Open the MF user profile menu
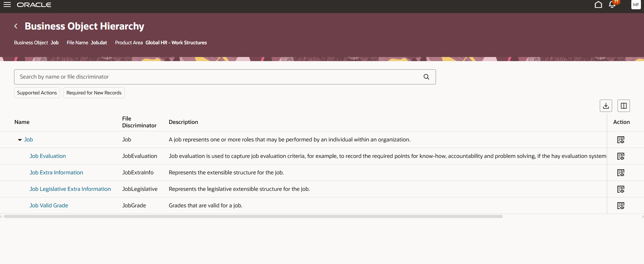Screen dimensions: 644x264 (x=636, y=4)
